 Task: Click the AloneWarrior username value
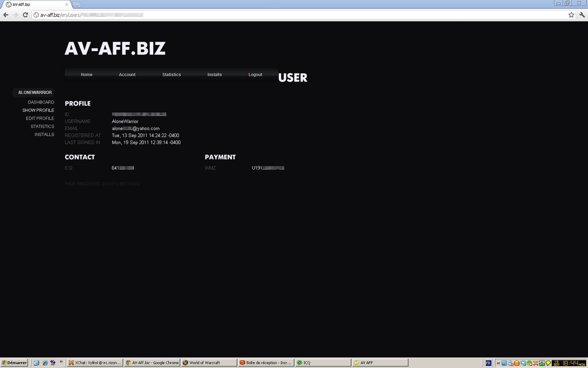[x=125, y=121]
